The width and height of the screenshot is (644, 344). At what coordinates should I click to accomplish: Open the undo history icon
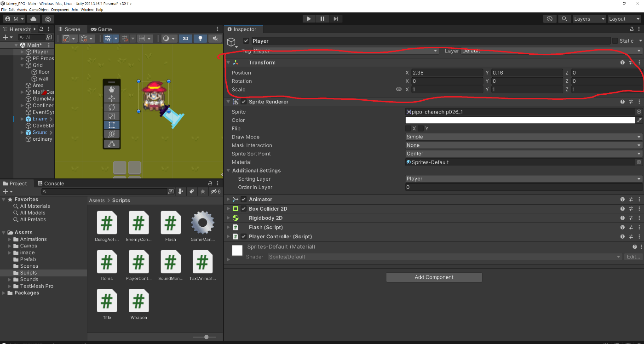pyautogui.click(x=550, y=19)
